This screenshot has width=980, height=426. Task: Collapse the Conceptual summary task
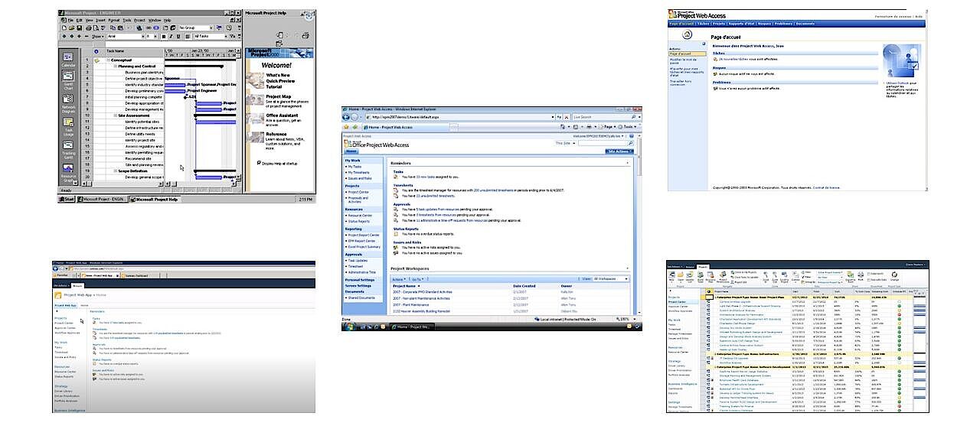click(108, 60)
